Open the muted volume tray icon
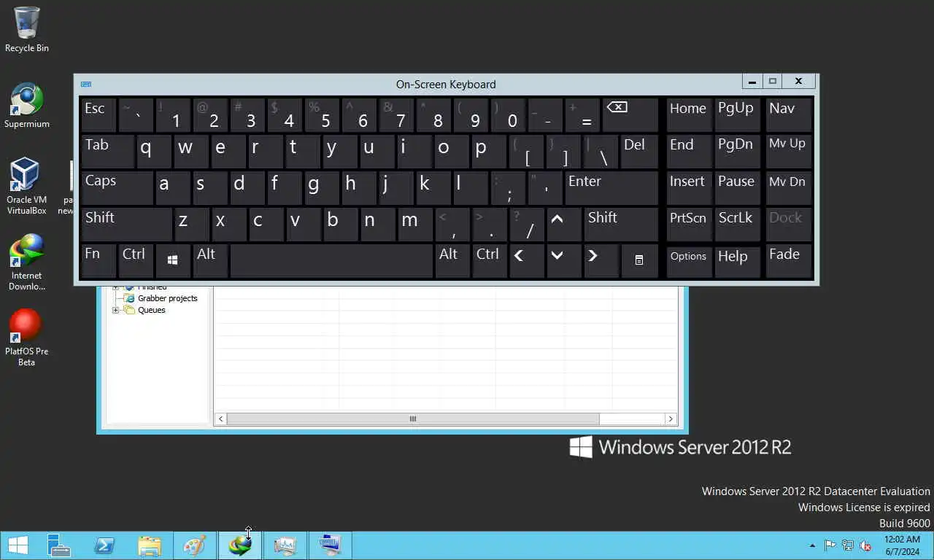Viewport: 934px width, 560px height. (x=865, y=545)
